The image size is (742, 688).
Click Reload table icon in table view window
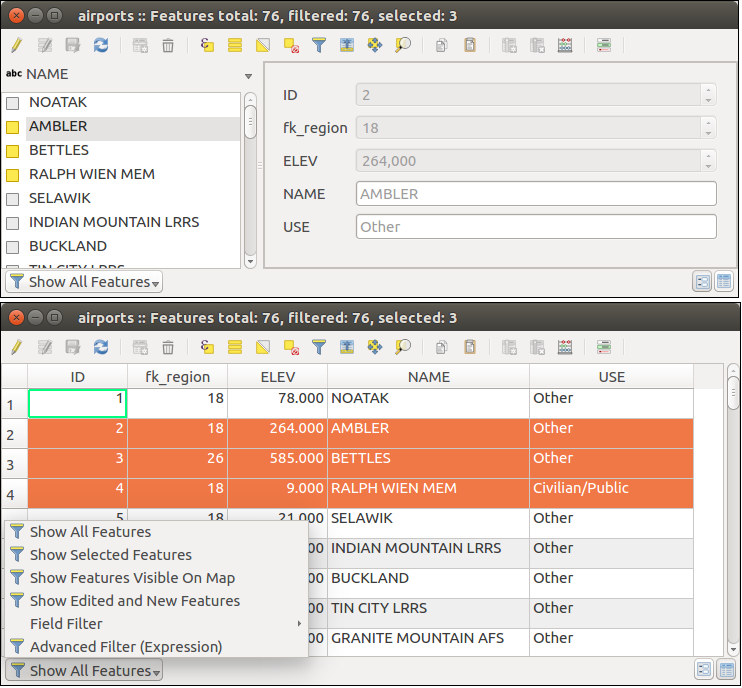[x=101, y=348]
